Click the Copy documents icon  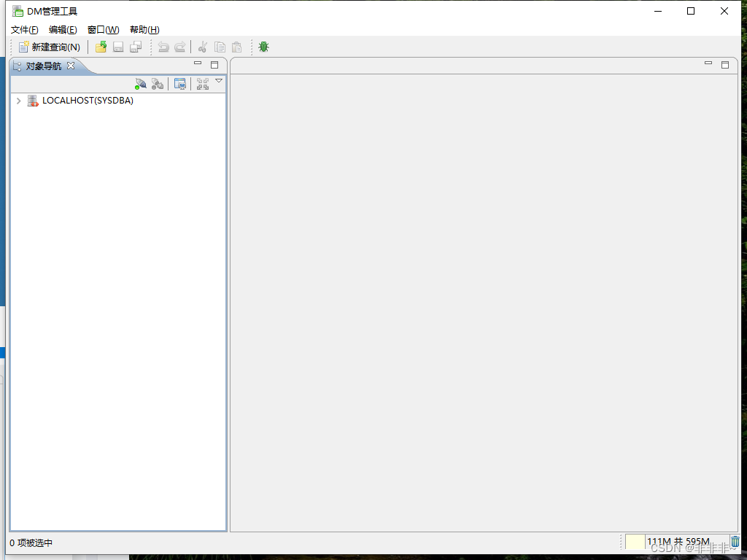(220, 47)
